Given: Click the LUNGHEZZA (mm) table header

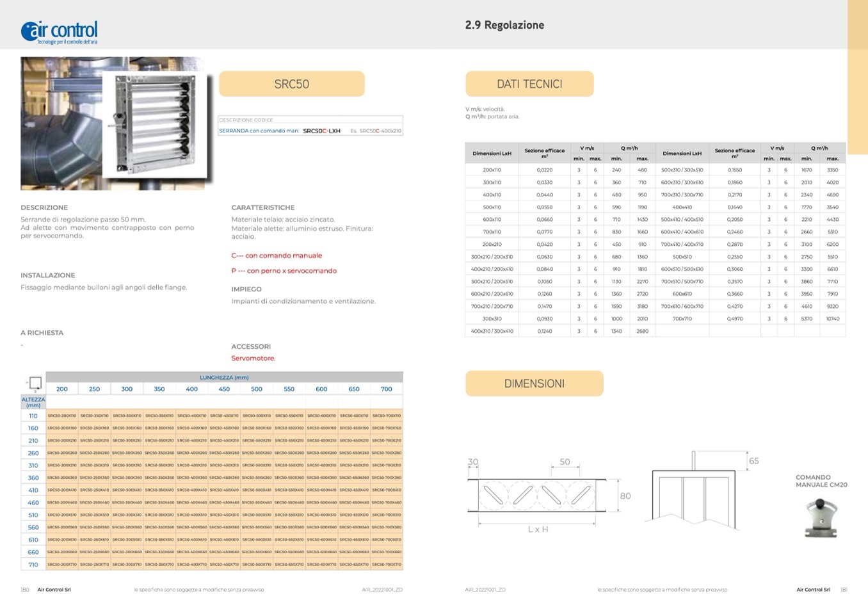Looking at the screenshot, I should coord(224,377).
